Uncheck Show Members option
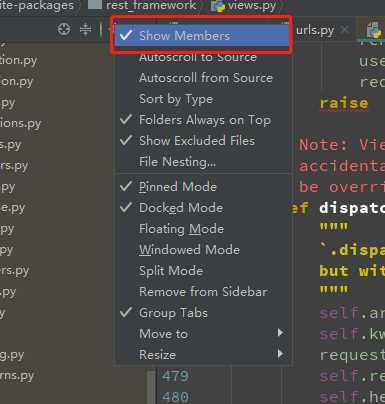 pyautogui.click(x=202, y=36)
